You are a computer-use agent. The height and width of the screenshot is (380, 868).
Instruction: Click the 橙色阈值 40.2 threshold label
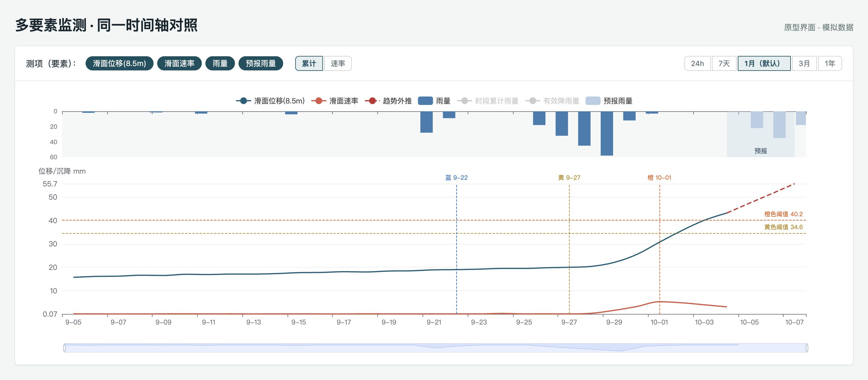pos(783,214)
